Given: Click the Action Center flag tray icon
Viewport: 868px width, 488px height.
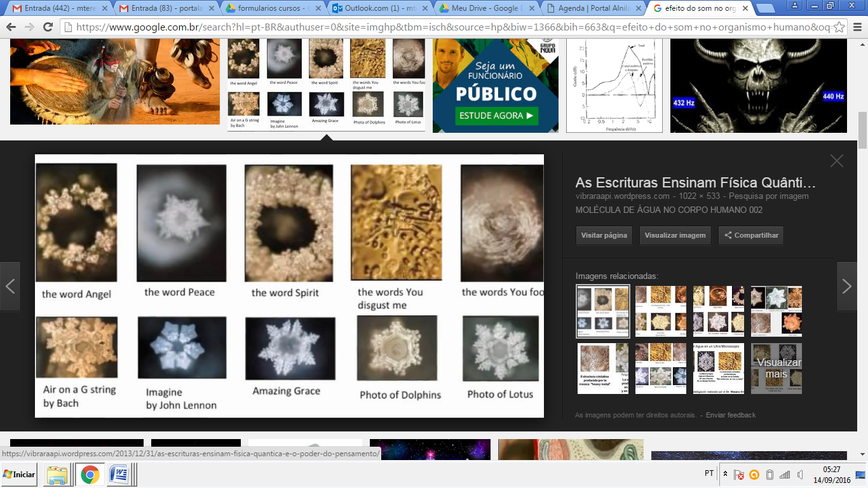Looking at the screenshot, I should click(x=739, y=475).
